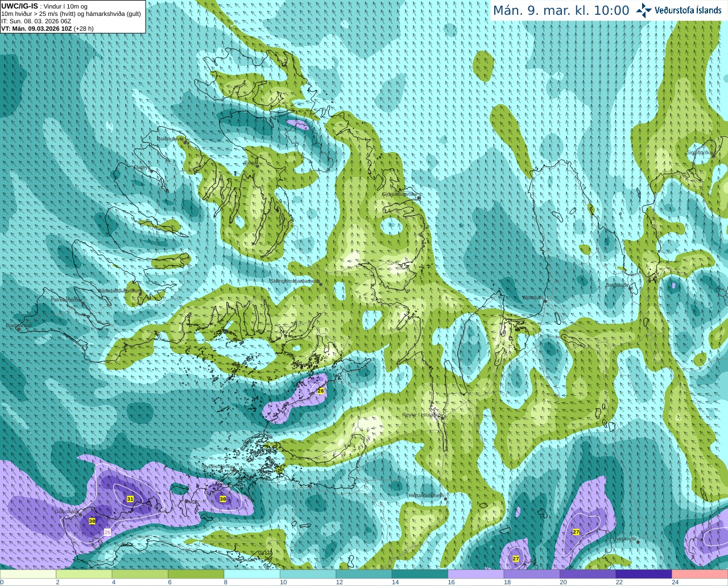Select the 20–22 m/s legend color
Image resolution: width=728 pixels, height=586 pixels.
[588, 573]
